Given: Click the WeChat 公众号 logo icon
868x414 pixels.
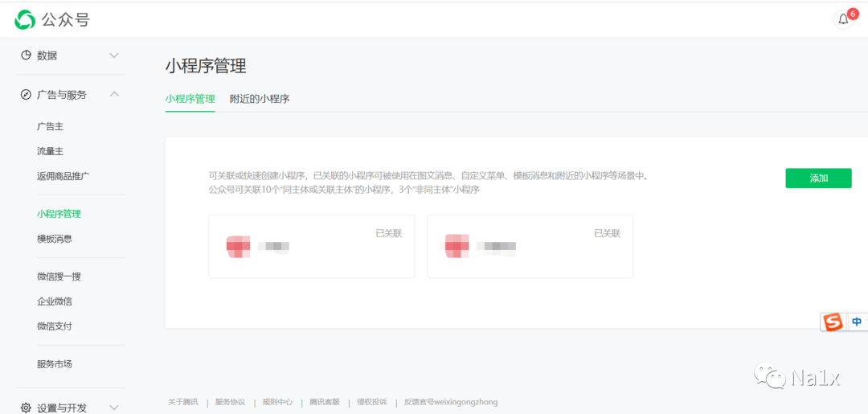Looking at the screenshot, I should coord(25,20).
